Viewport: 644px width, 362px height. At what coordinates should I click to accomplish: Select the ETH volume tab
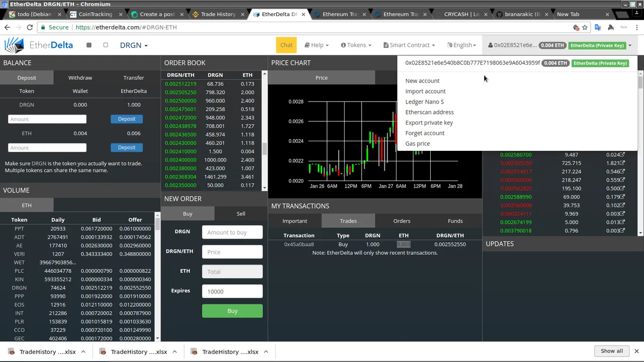[x=27, y=205]
